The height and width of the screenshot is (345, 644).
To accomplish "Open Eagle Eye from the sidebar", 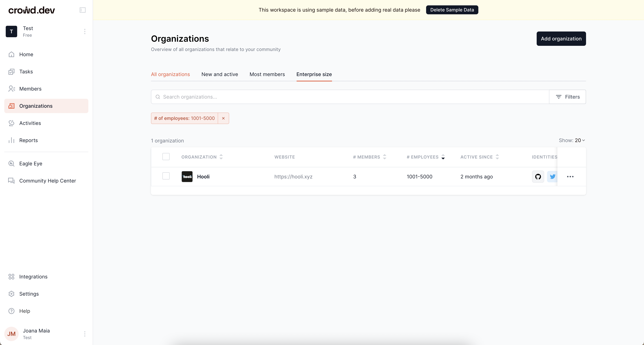I will pyautogui.click(x=31, y=164).
